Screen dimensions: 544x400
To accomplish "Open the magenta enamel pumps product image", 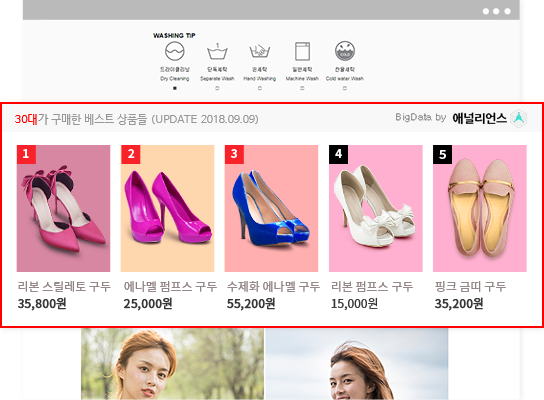I will pos(168,208).
